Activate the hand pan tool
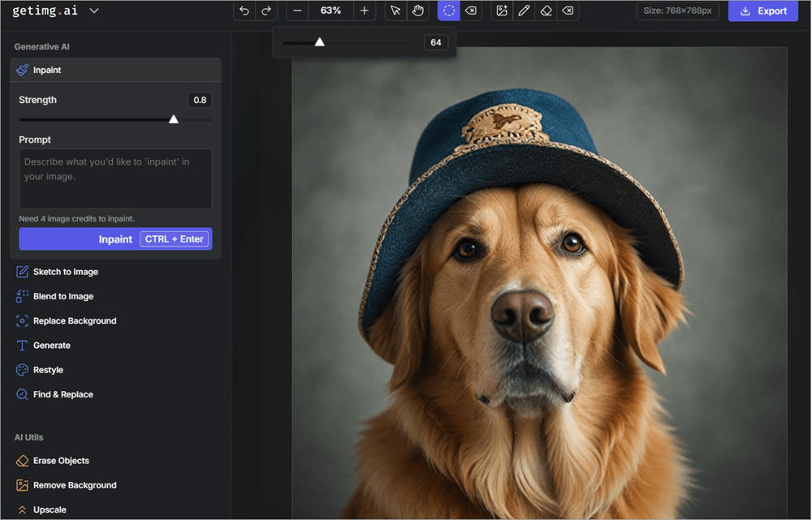This screenshot has width=812, height=520. tap(417, 11)
